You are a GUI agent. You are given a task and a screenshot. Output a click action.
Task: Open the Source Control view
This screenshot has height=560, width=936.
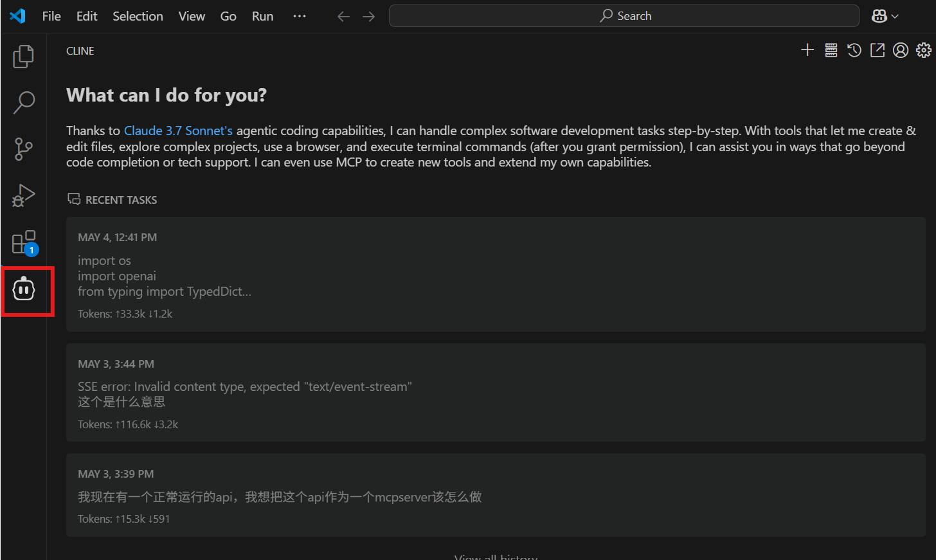23,149
